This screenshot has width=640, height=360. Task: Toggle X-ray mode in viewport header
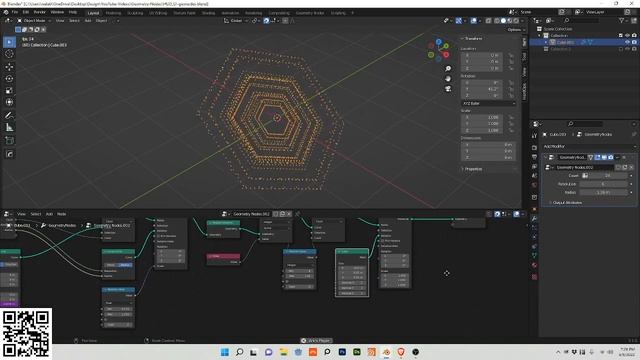tap(488, 20)
